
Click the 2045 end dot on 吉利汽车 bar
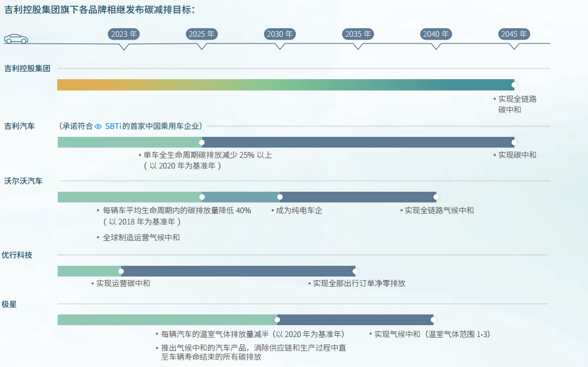(514, 143)
